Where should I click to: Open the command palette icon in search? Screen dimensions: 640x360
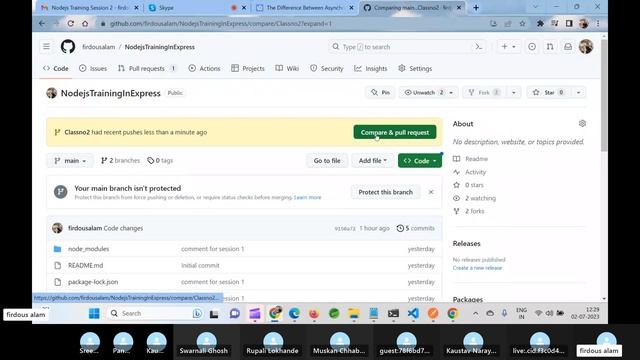pyautogui.click(x=479, y=47)
